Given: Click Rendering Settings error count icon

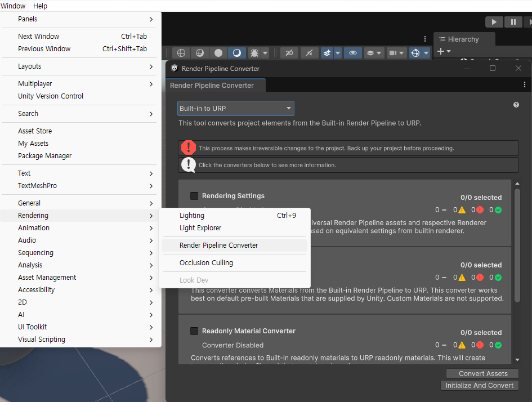Looking at the screenshot, I should tap(480, 210).
